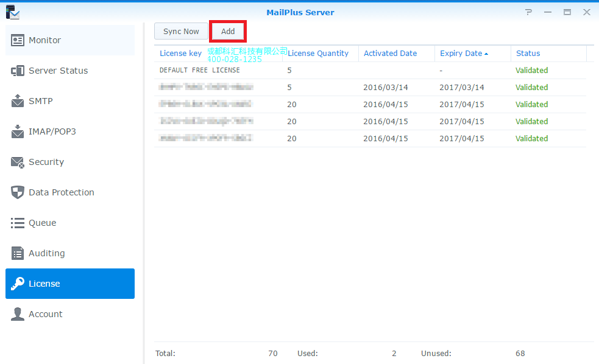599x364 pixels.
Task: Open the Security section
Action: [x=70, y=162]
